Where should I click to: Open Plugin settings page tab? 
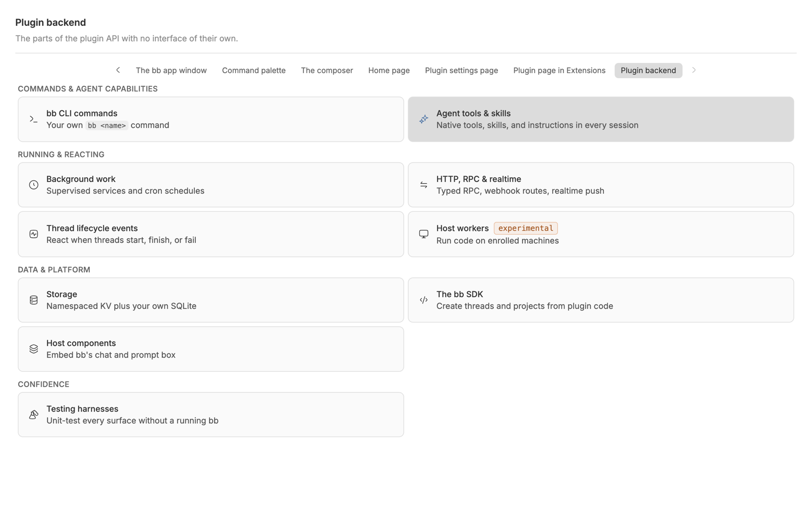(x=461, y=71)
